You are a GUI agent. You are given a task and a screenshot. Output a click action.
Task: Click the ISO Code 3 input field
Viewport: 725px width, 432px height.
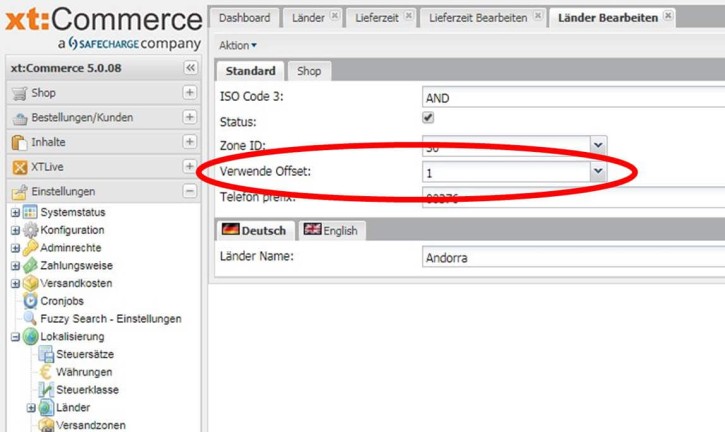point(573,98)
